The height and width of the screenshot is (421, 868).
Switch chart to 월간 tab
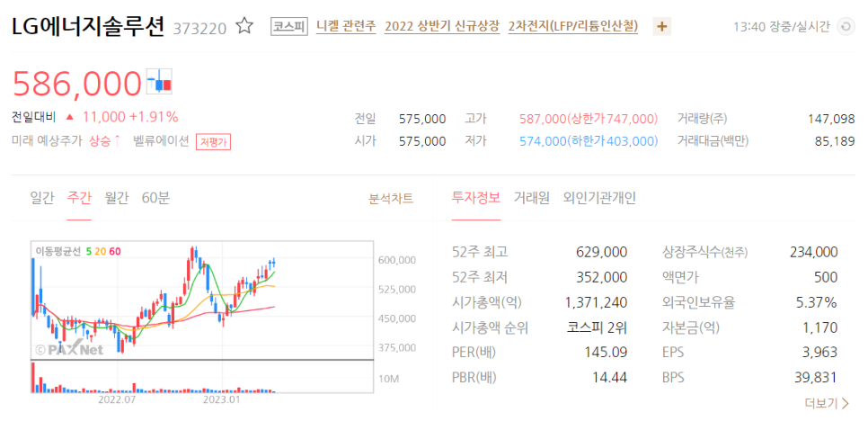117,198
